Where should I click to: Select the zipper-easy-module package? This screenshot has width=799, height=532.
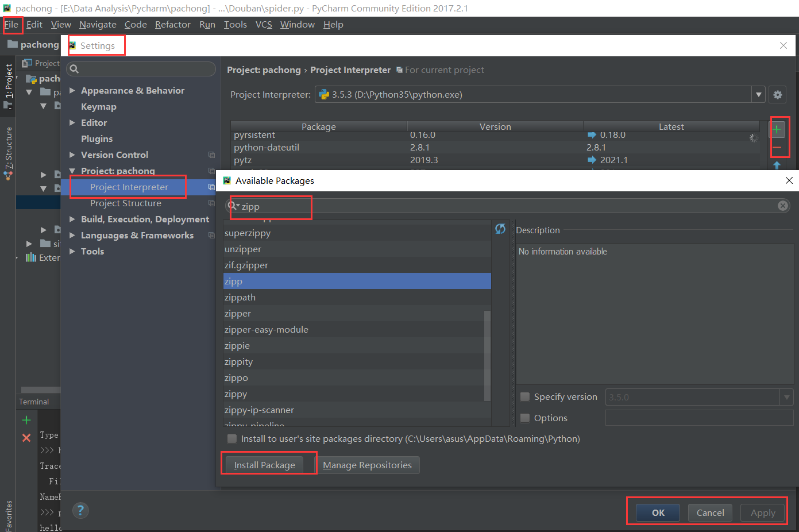[x=357, y=330]
